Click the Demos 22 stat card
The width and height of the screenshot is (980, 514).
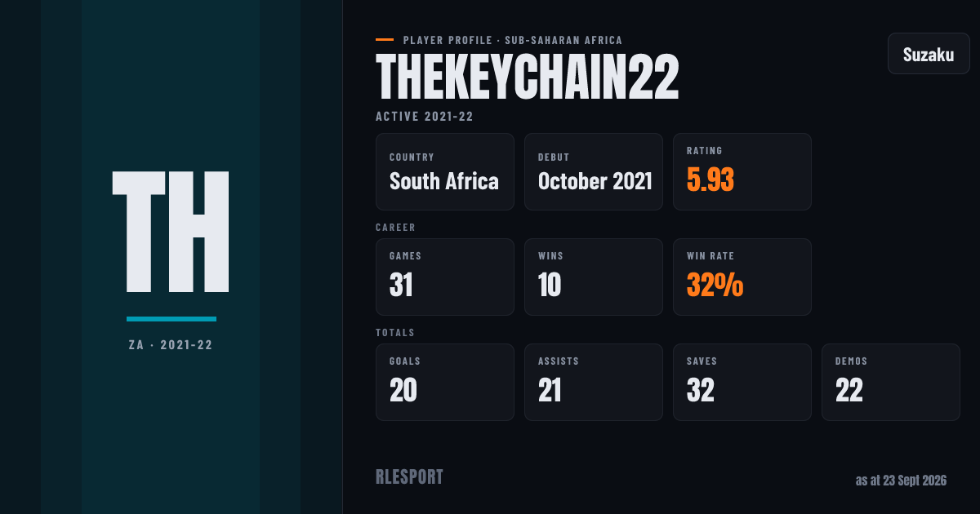click(891, 383)
